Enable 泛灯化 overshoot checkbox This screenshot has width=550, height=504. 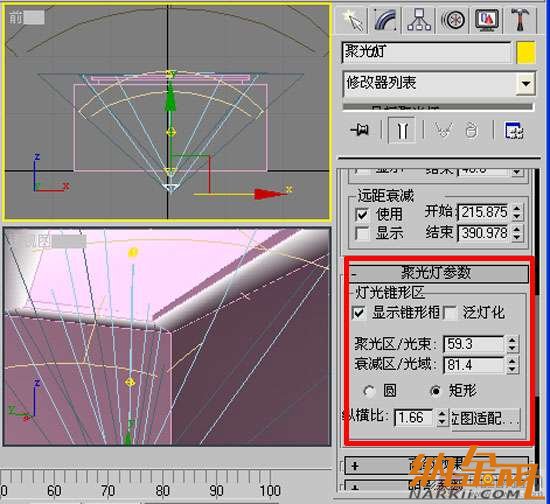coord(450,313)
